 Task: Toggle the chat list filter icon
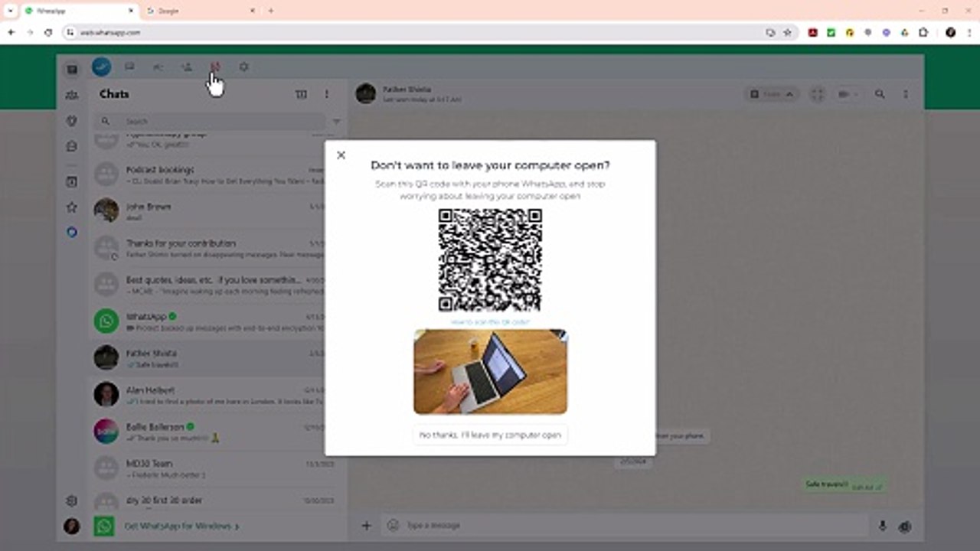tap(336, 121)
